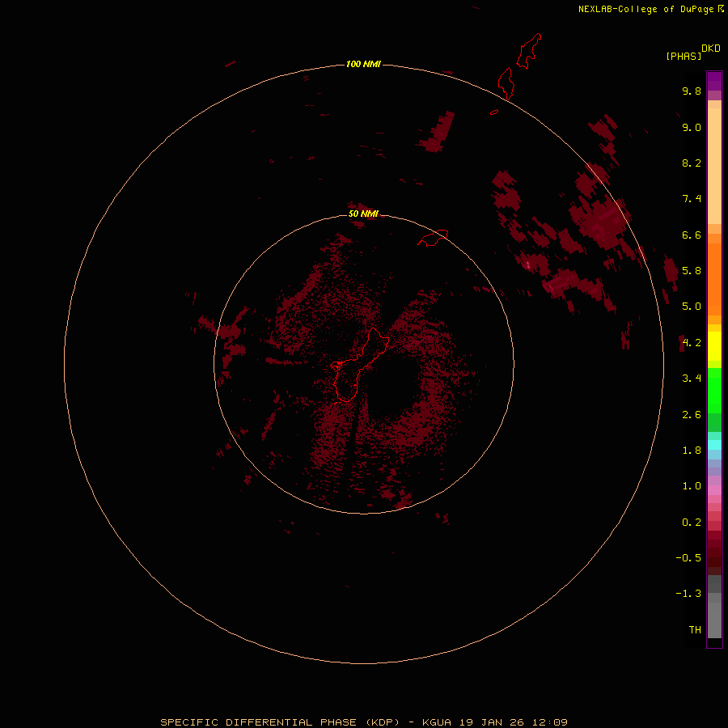Click the 7.4 value on the color scale
The width and height of the screenshot is (728, 728).
(692, 199)
